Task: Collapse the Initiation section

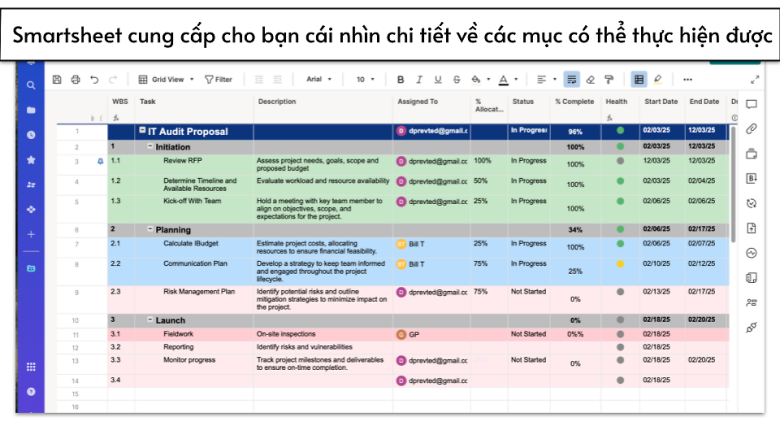Action: point(150,146)
